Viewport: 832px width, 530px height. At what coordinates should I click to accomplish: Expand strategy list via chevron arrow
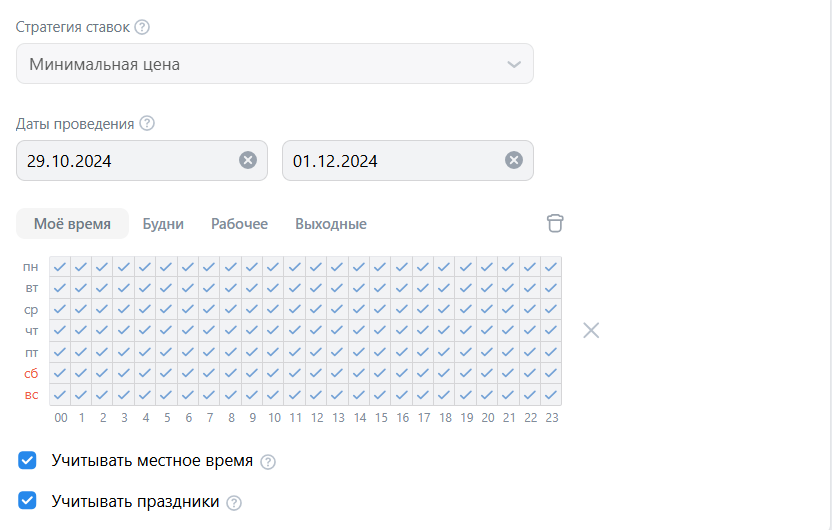(x=514, y=65)
